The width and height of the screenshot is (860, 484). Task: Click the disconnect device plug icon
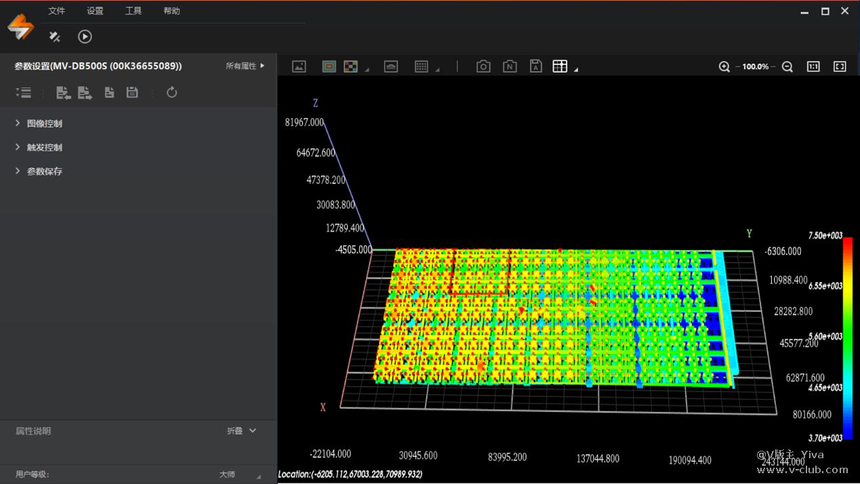click(54, 37)
